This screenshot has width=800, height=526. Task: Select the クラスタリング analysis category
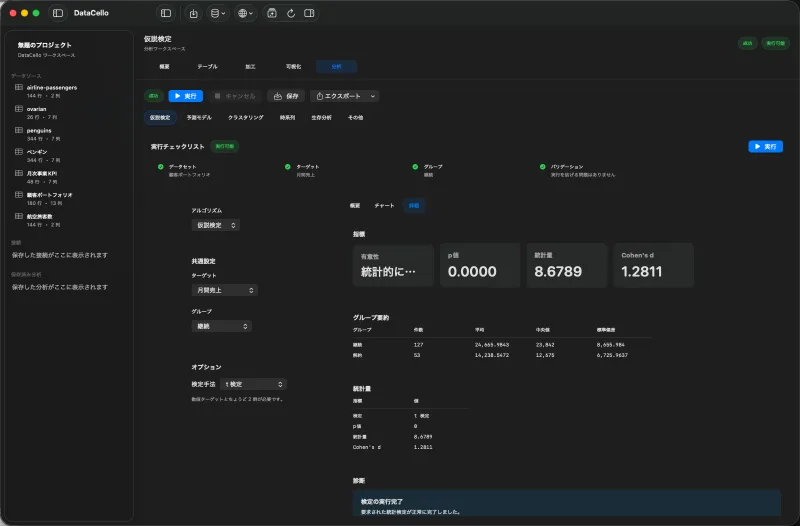point(245,117)
